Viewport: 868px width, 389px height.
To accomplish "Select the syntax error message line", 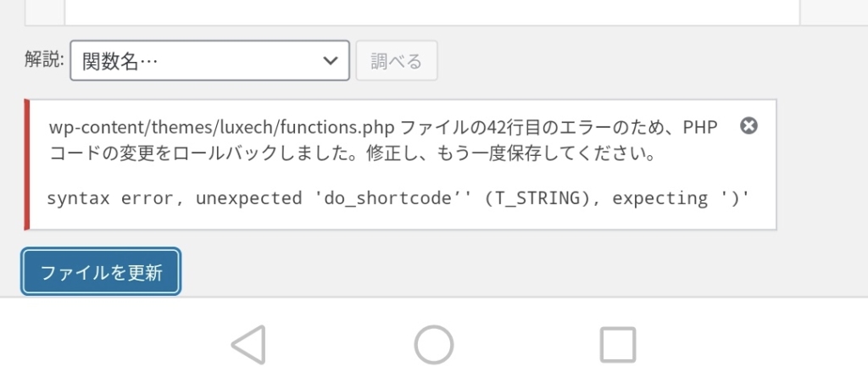I will [x=398, y=198].
